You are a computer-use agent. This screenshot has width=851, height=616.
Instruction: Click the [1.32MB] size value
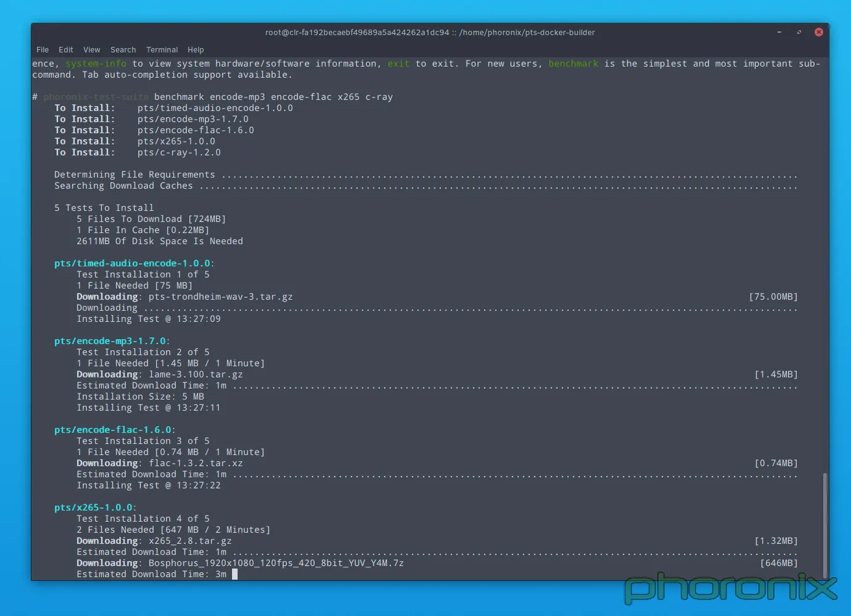coord(776,541)
